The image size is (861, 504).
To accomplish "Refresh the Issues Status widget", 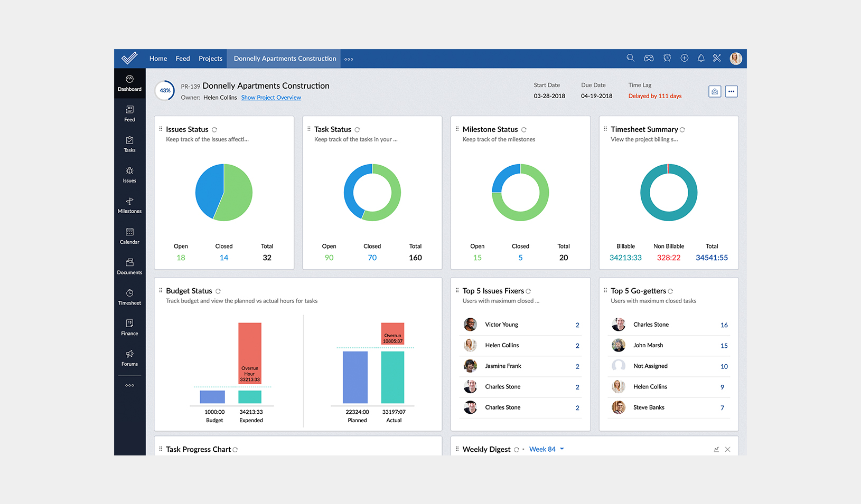I will [x=214, y=129].
